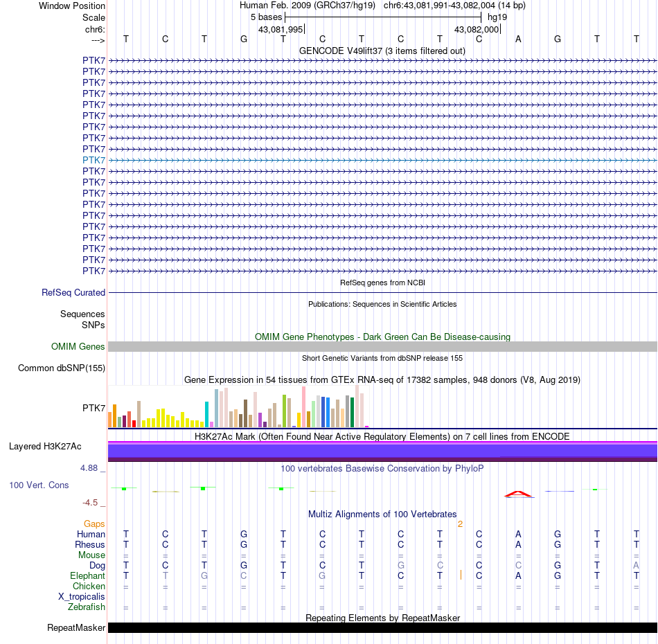Select the Chicken alignment row label
Viewport: 658px width, 644px height.
89,586
